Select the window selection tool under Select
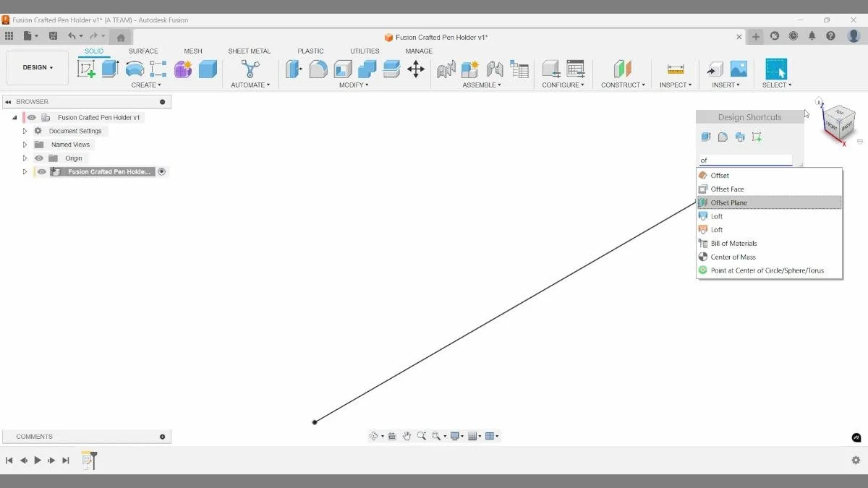 coord(777,69)
